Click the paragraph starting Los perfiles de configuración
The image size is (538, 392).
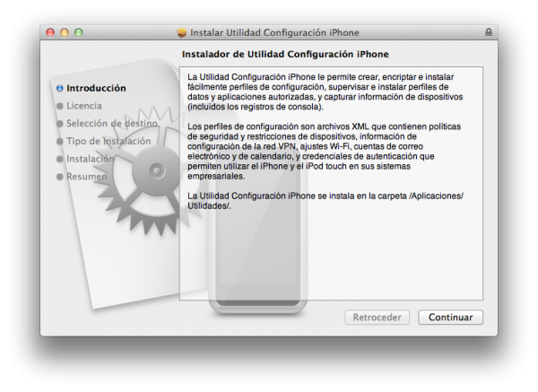coord(324,152)
